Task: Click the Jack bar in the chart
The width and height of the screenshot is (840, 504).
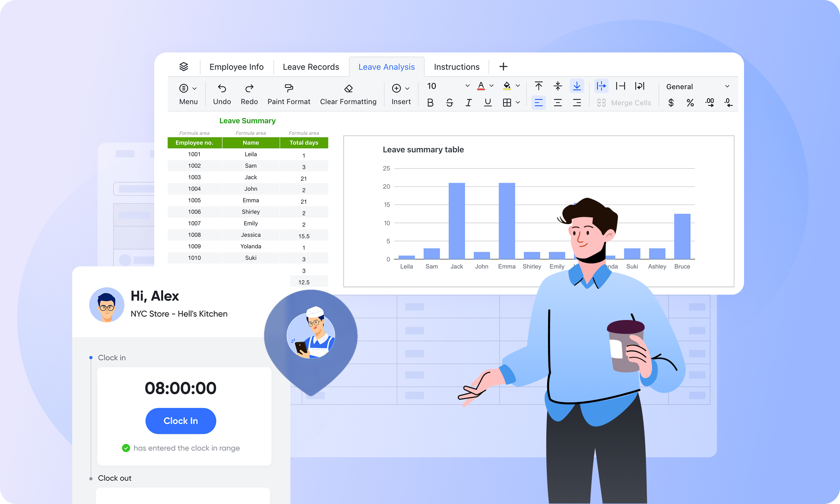Action: click(x=457, y=221)
